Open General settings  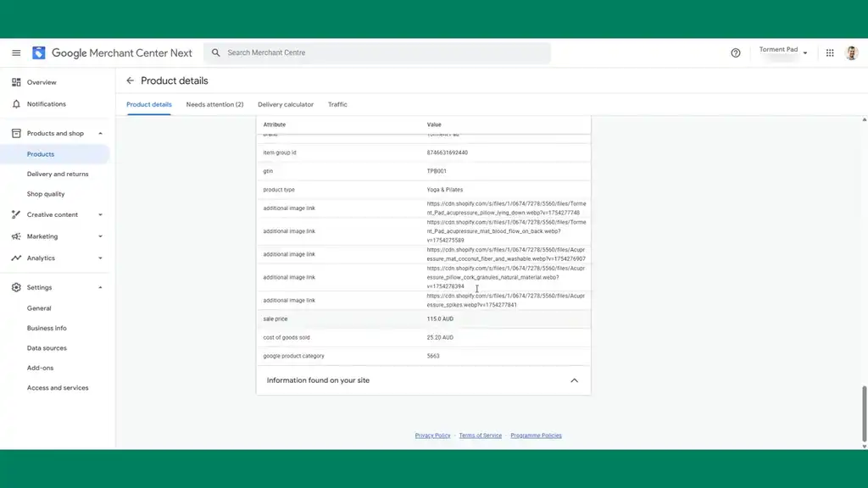(x=39, y=308)
